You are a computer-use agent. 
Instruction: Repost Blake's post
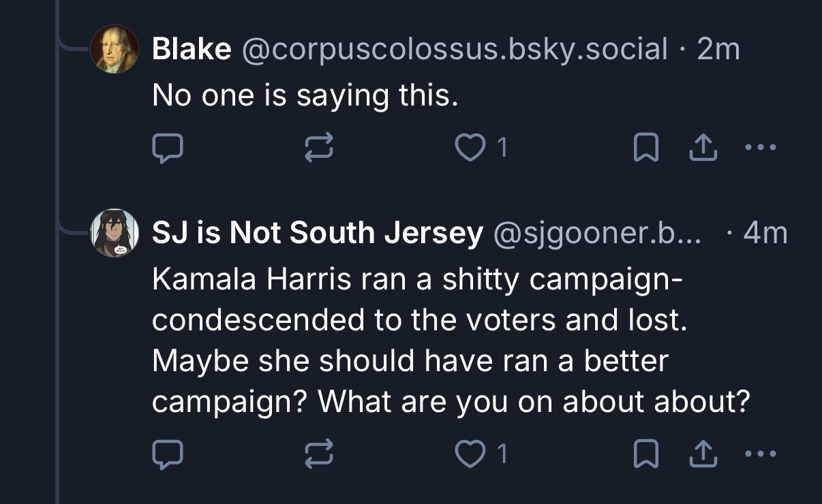tap(320, 148)
